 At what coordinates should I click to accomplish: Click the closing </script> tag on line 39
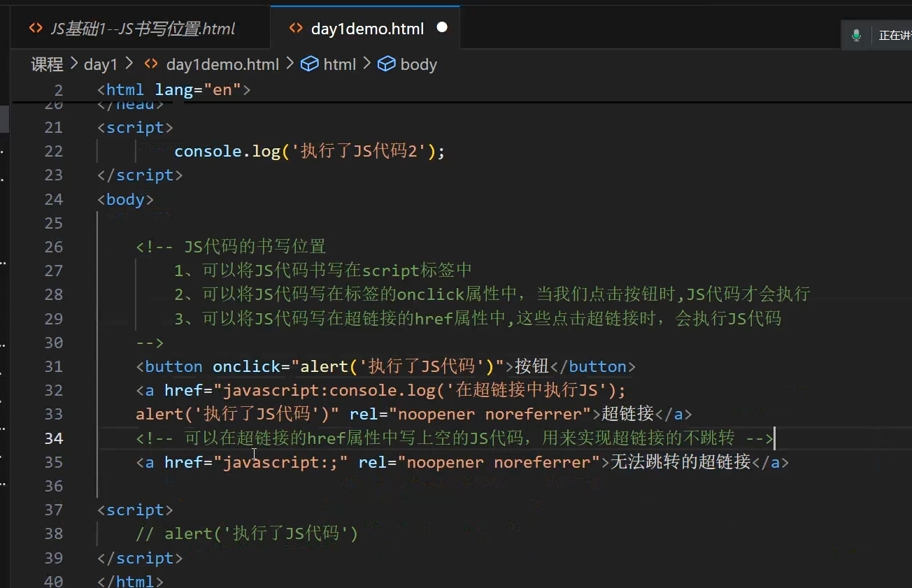coord(140,558)
